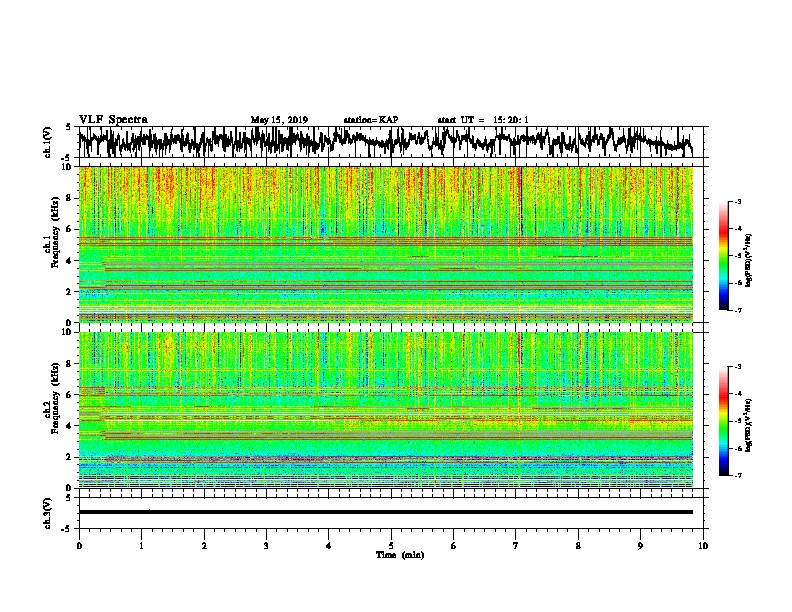
Task: Click the "5" voltage tick on the ch.1(V) panel
Action: pyautogui.click(x=69, y=127)
